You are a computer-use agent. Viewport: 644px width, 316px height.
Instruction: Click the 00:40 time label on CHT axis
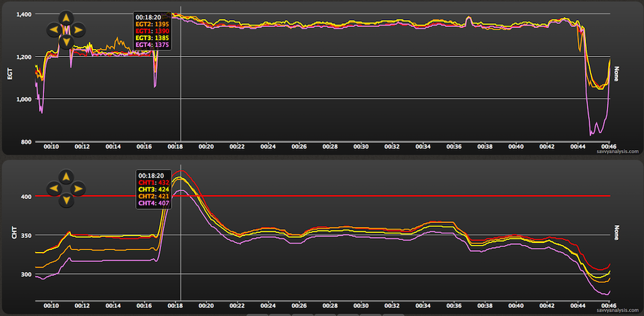[515, 305]
